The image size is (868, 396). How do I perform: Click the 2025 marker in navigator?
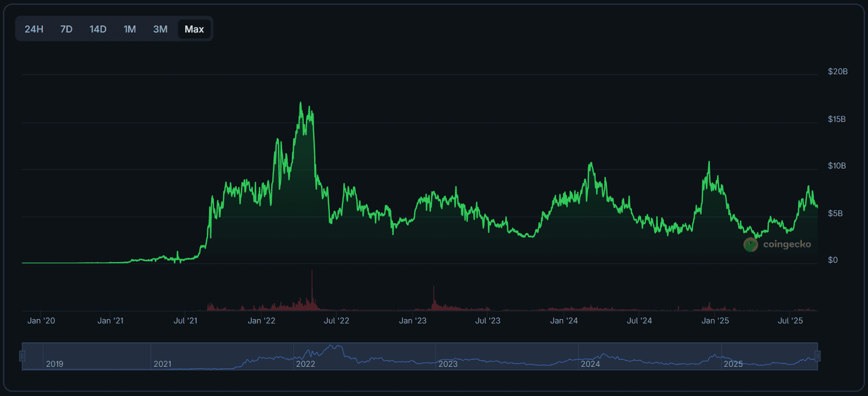coord(733,364)
